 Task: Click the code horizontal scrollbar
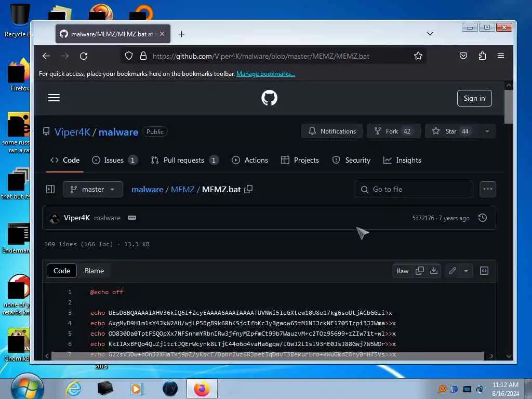pos(268,356)
